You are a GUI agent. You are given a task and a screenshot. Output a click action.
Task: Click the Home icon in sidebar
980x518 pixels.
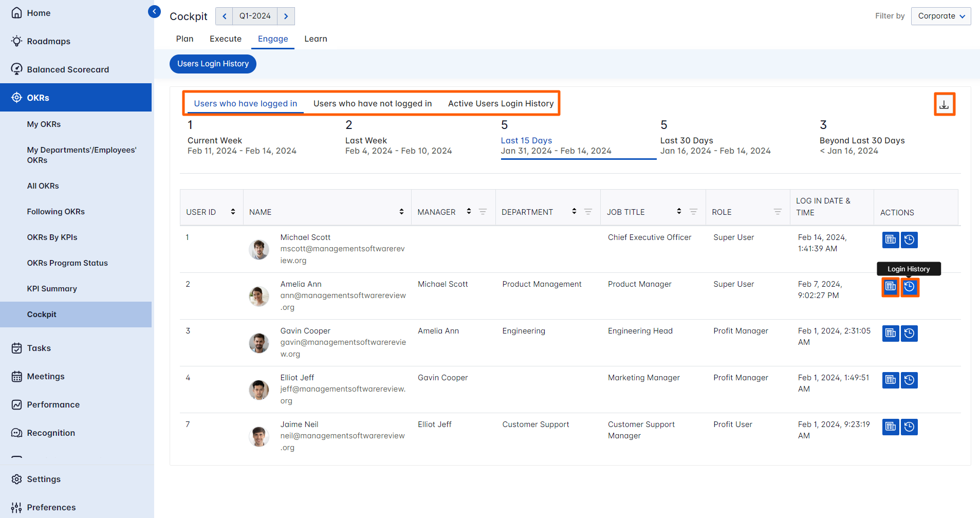16,13
